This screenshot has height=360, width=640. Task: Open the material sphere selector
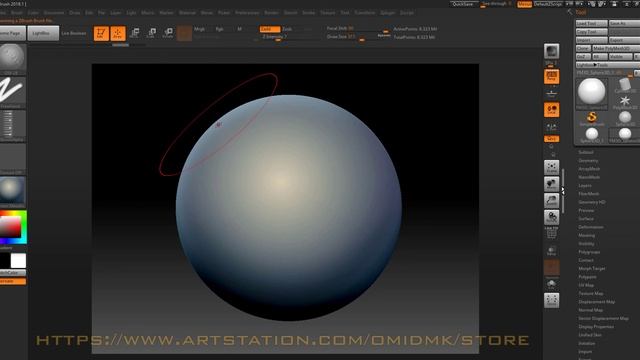pos(13,191)
